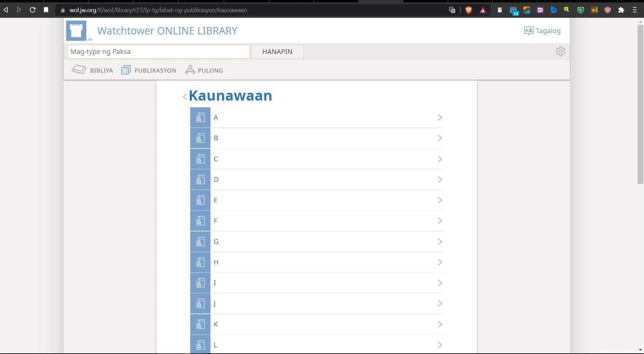
Task: Go back with the browser back arrow
Action: 6,10
